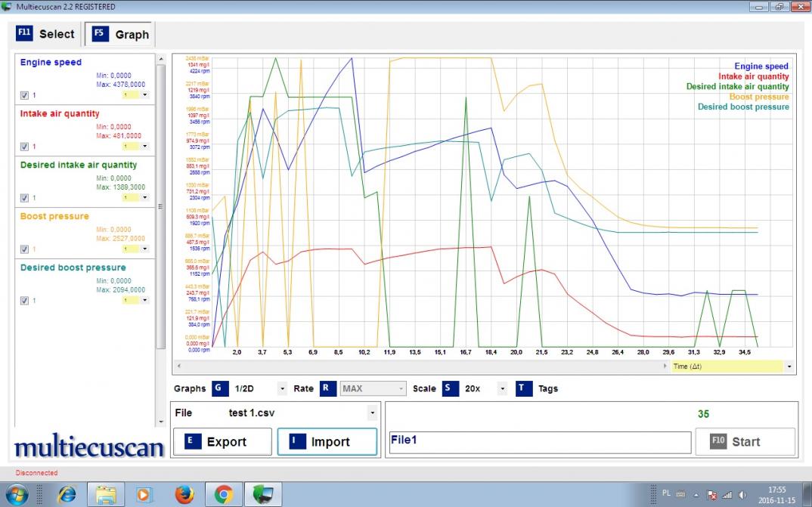Click the G hotkey icon beside Graphs
The width and height of the screenshot is (812, 507).
220,388
